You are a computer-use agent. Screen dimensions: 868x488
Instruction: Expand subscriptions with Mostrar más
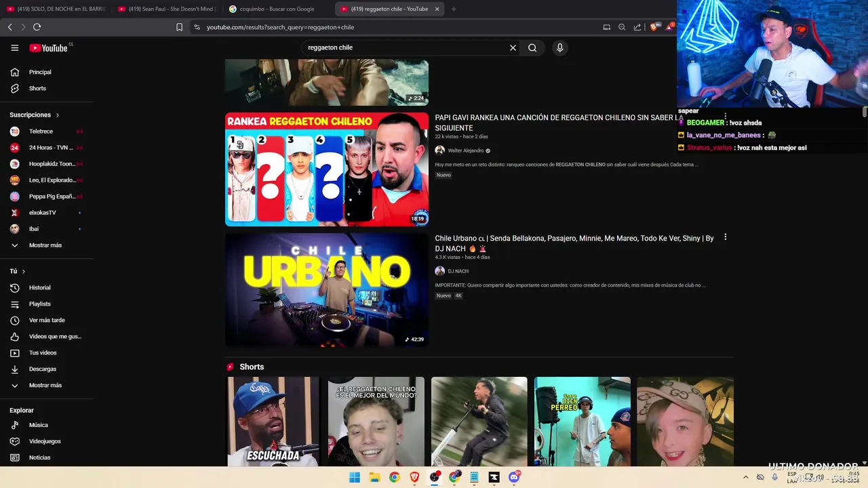point(46,245)
